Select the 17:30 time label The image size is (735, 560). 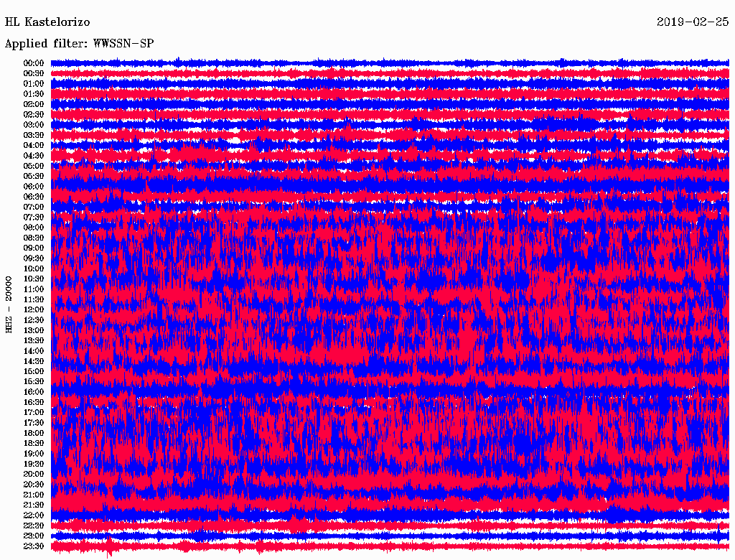[34, 423]
